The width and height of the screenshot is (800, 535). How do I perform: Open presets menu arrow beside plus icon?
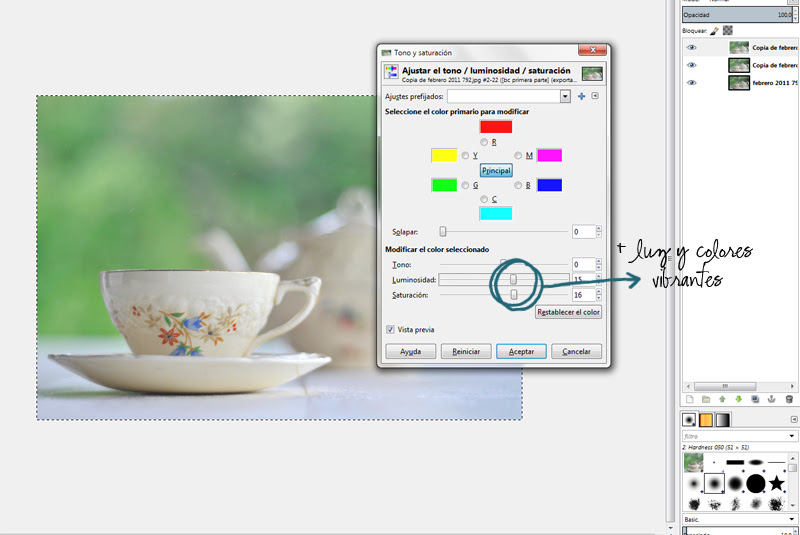595,96
